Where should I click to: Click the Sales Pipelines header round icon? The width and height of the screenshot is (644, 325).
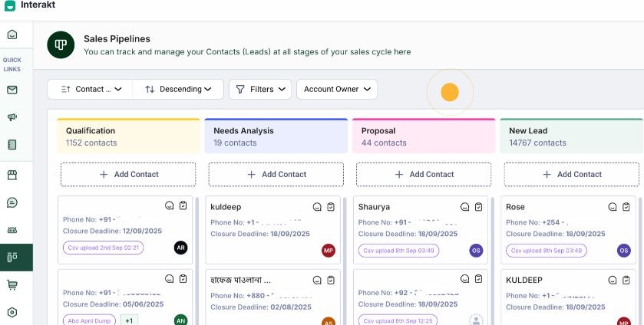click(x=61, y=44)
